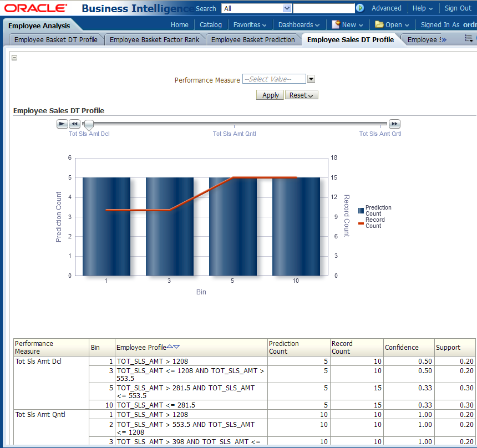477x448 pixels.
Task: Sort Employee Profile descending with down triangle
Action: coord(176,347)
